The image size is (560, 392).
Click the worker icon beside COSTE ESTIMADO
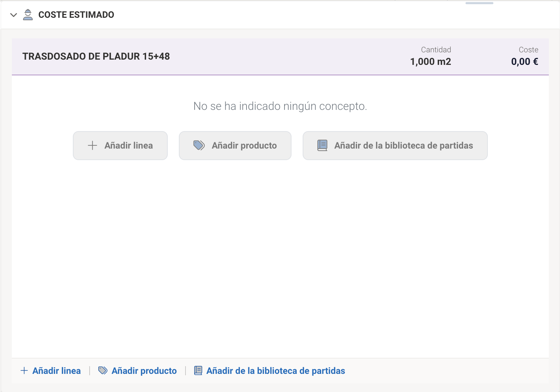coord(28,15)
